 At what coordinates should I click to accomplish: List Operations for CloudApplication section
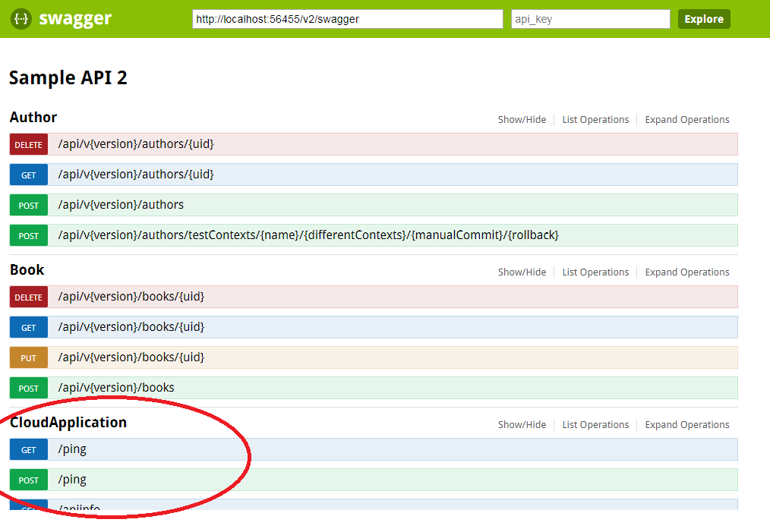tap(595, 425)
